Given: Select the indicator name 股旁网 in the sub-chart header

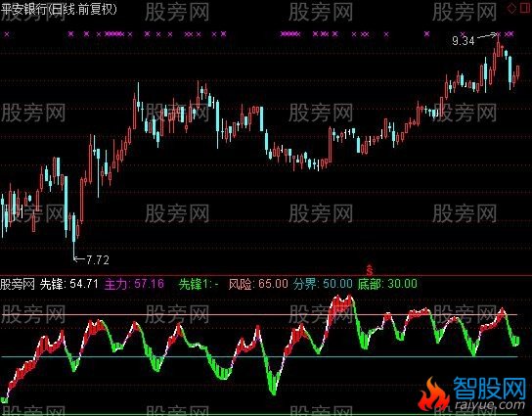Looking at the screenshot, I should [18, 284].
